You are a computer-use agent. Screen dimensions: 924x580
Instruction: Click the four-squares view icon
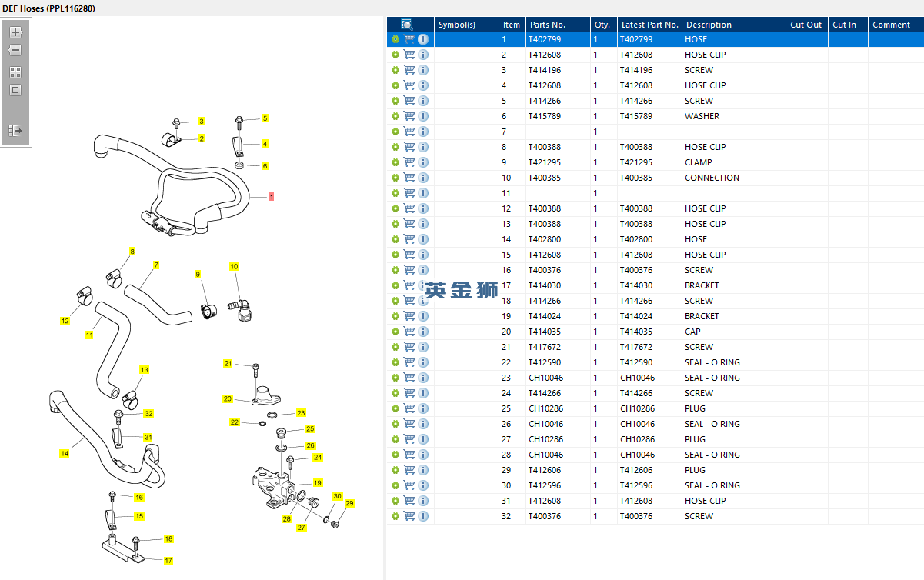[x=15, y=72]
